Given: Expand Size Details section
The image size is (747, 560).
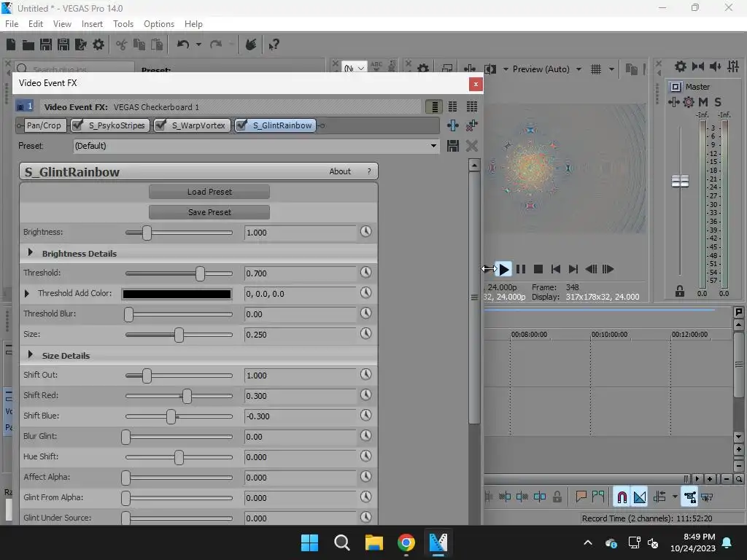Looking at the screenshot, I should point(31,354).
